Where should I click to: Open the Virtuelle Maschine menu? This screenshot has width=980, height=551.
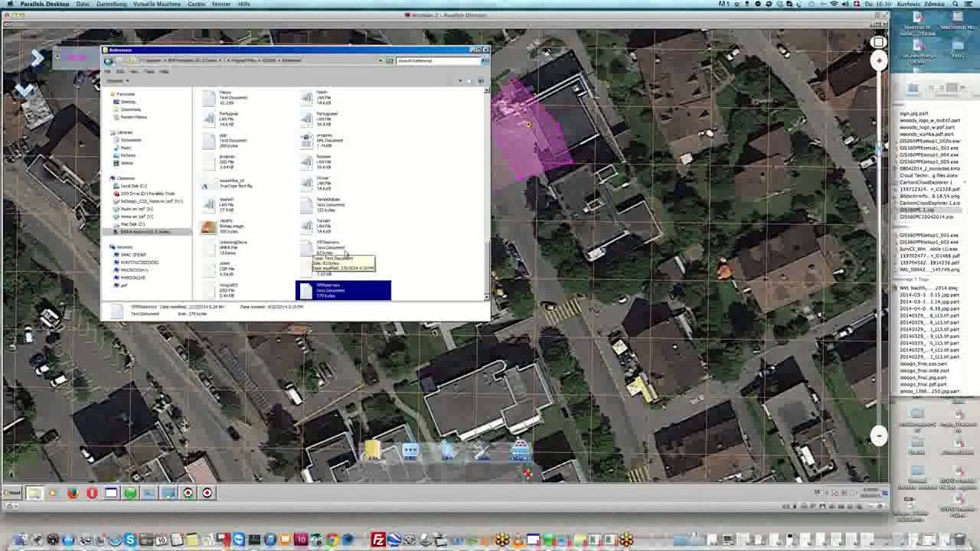[157, 4]
